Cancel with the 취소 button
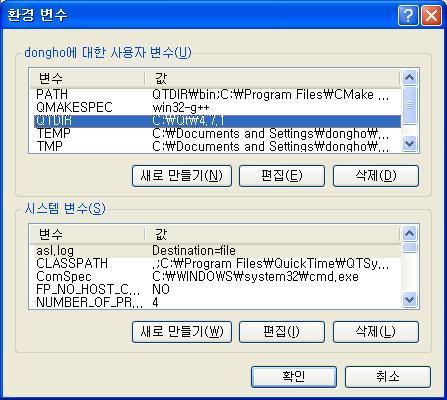The width and height of the screenshot is (447, 400). coord(388,377)
